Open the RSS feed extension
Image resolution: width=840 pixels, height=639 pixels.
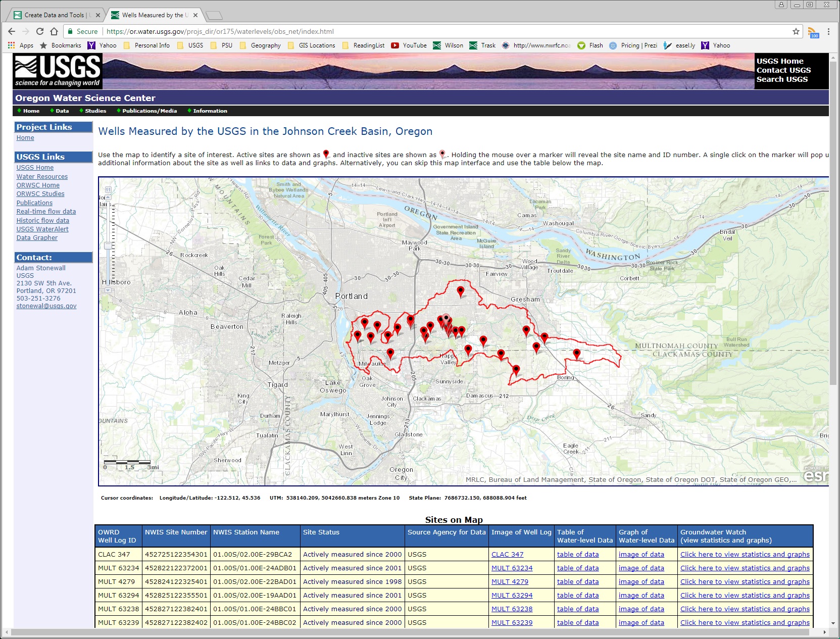pyautogui.click(x=813, y=32)
